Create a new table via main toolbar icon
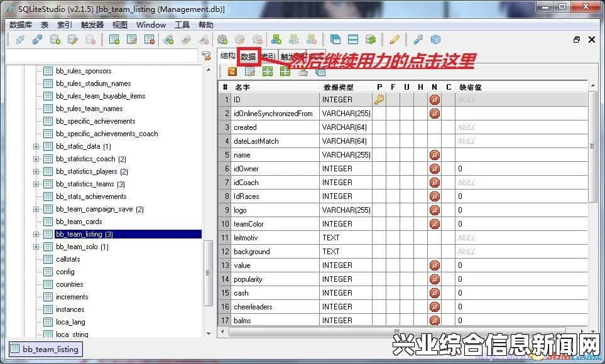The width and height of the screenshot is (605, 364). 114,40
